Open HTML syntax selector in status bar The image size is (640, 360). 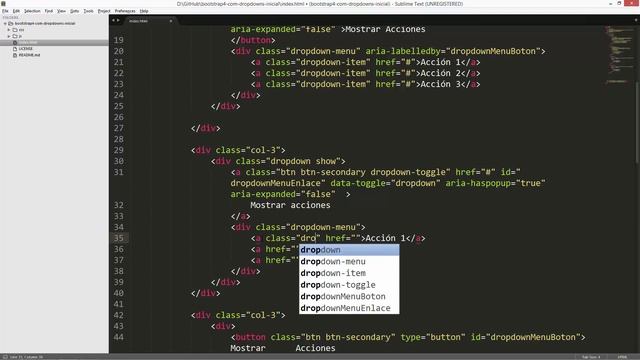click(x=622, y=357)
